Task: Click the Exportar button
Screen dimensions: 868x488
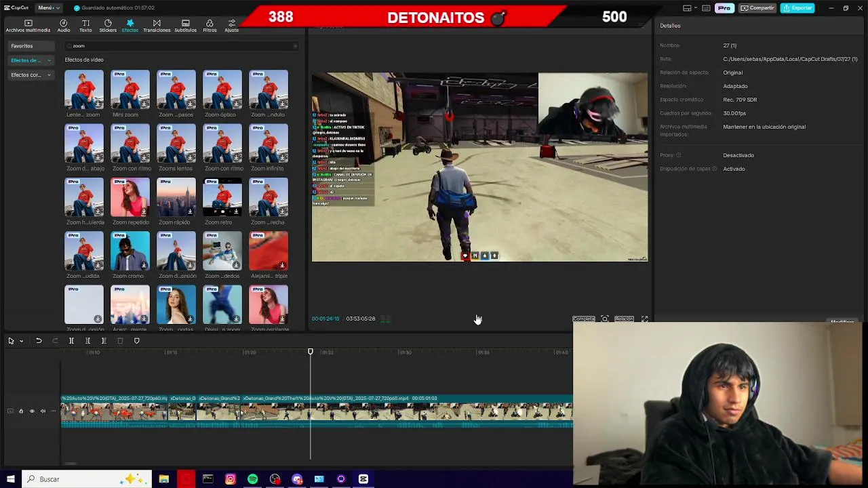Action: (x=797, y=8)
